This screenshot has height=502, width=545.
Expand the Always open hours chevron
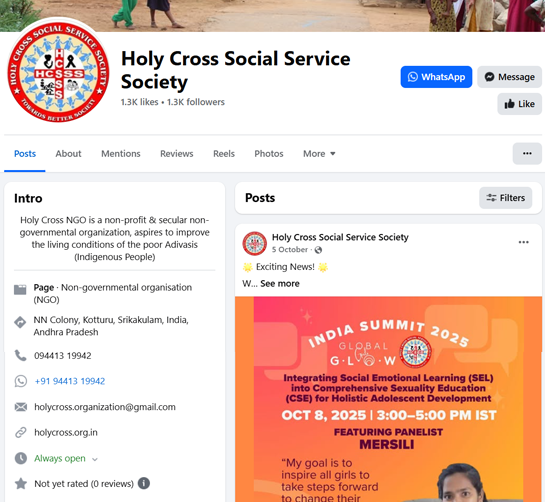[95, 459]
